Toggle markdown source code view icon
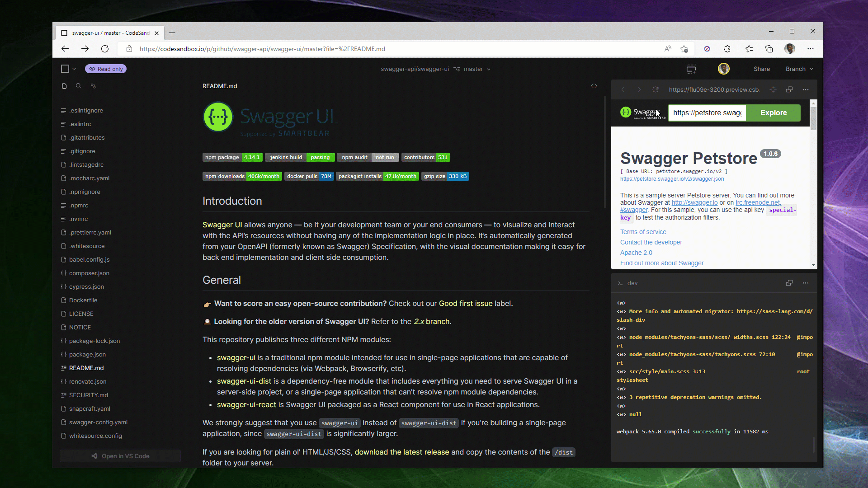The width and height of the screenshot is (868, 488). click(x=594, y=86)
